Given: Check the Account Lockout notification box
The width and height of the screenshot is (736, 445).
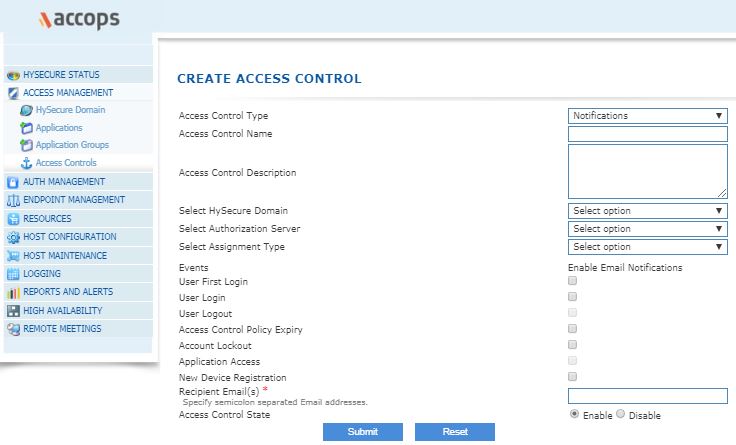Looking at the screenshot, I should pos(572,345).
